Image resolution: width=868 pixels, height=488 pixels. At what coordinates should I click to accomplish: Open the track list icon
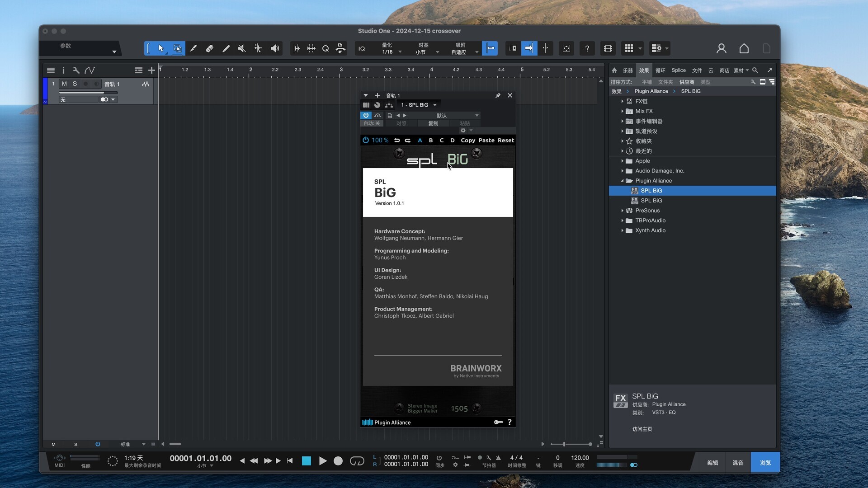click(x=51, y=70)
